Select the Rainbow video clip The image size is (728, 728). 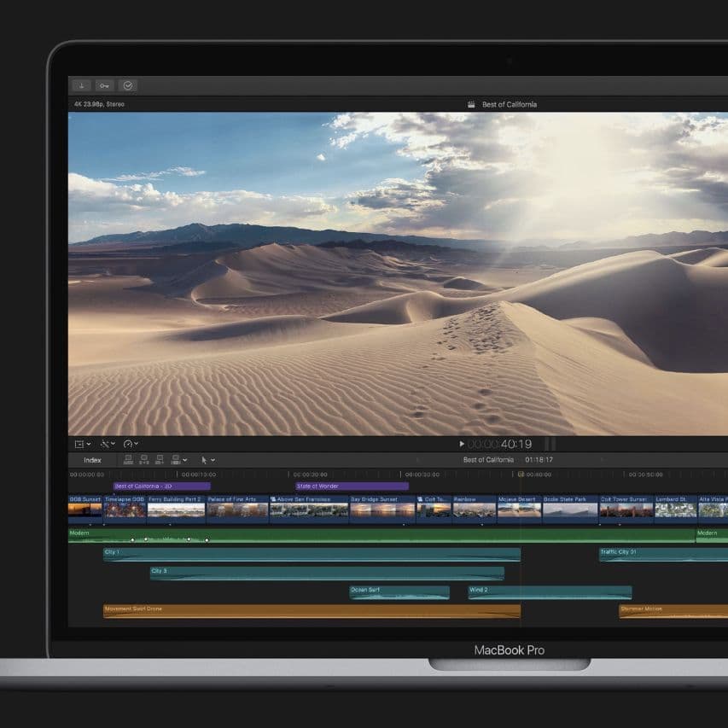tap(475, 510)
